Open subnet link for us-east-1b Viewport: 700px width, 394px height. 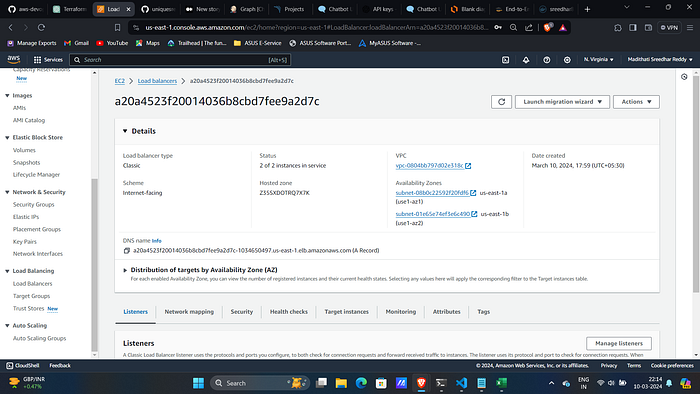coord(433,214)
